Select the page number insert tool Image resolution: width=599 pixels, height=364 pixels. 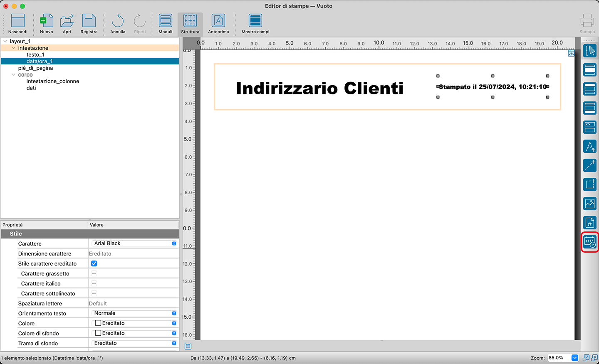(589, 223)
